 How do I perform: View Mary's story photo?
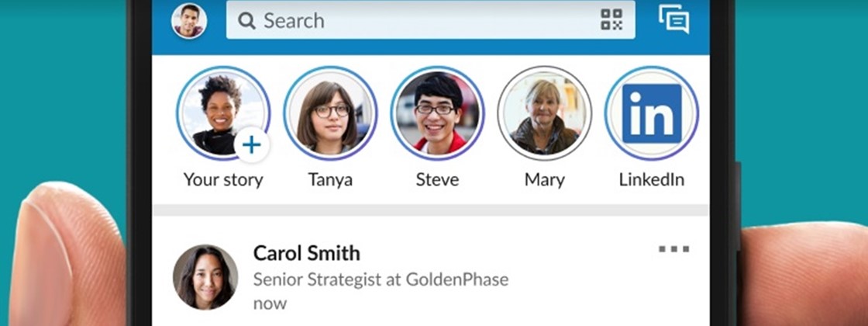(x=544, y=113)
